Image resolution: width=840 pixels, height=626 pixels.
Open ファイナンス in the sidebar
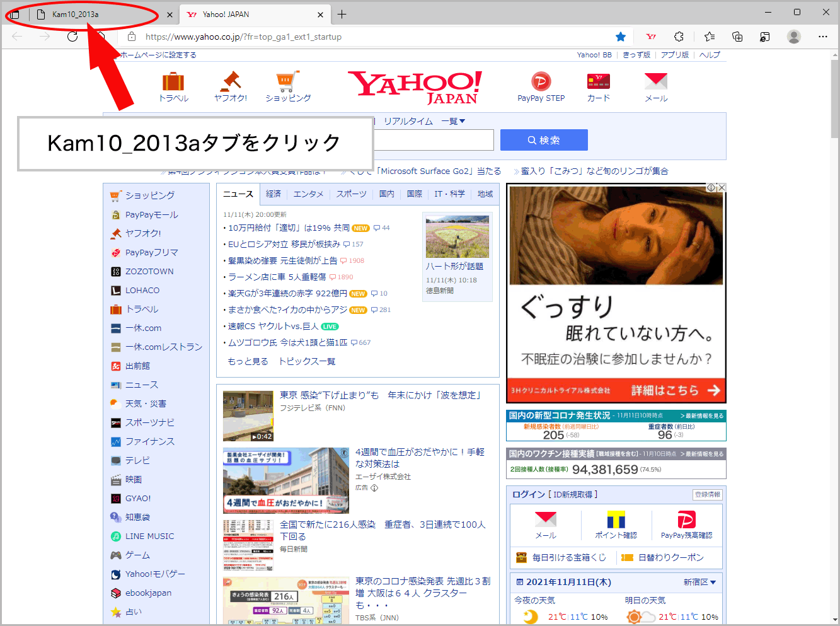click(x=149, y=442)
